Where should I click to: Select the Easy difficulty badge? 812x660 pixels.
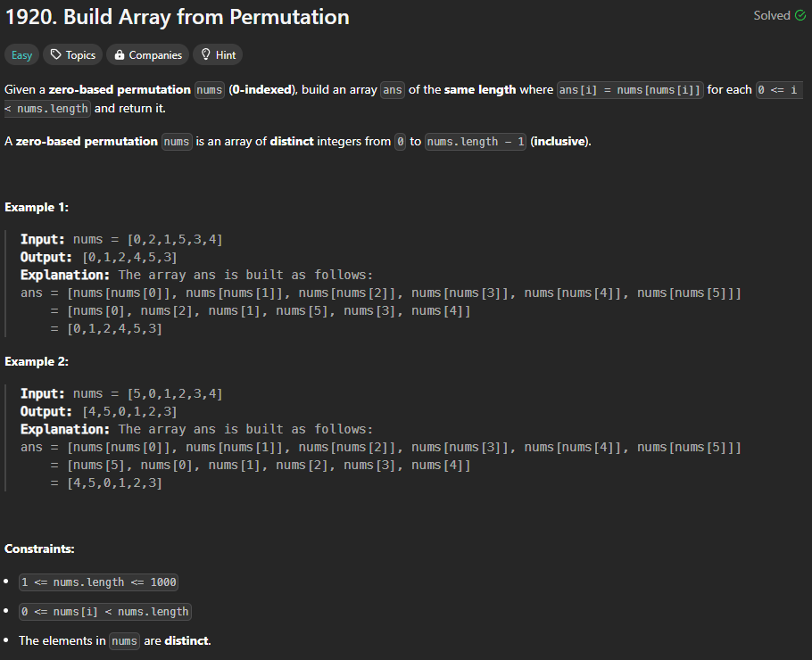point(21,55)
